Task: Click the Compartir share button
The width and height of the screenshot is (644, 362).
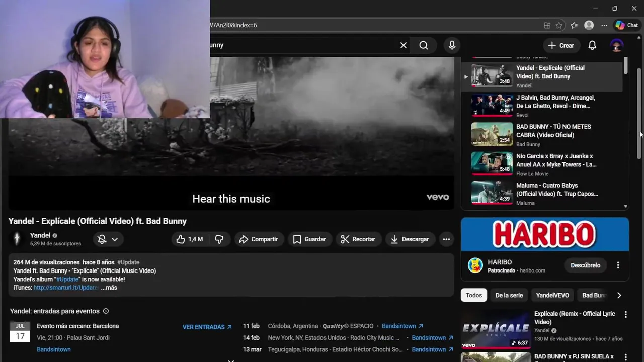Action: pyautogui.click(x=259, y=239)
